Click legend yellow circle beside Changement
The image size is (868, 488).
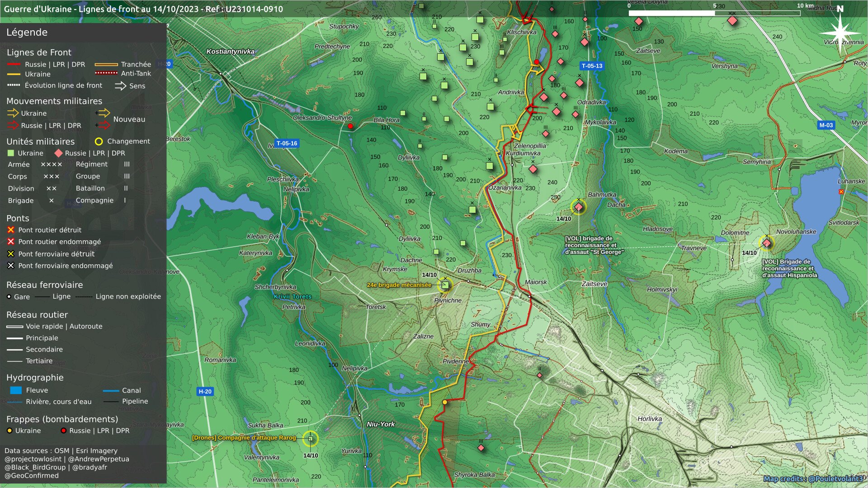point(99,141)
